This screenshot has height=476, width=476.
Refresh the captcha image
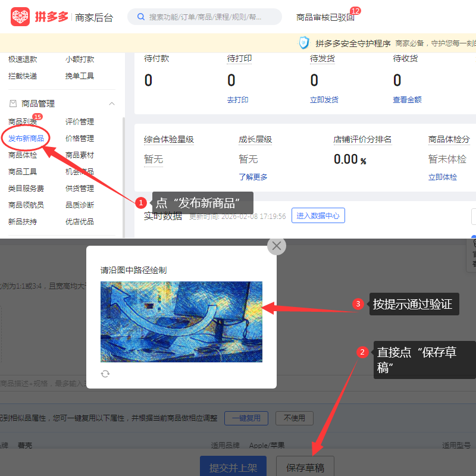pyautogui.click(x=105, y=374)
